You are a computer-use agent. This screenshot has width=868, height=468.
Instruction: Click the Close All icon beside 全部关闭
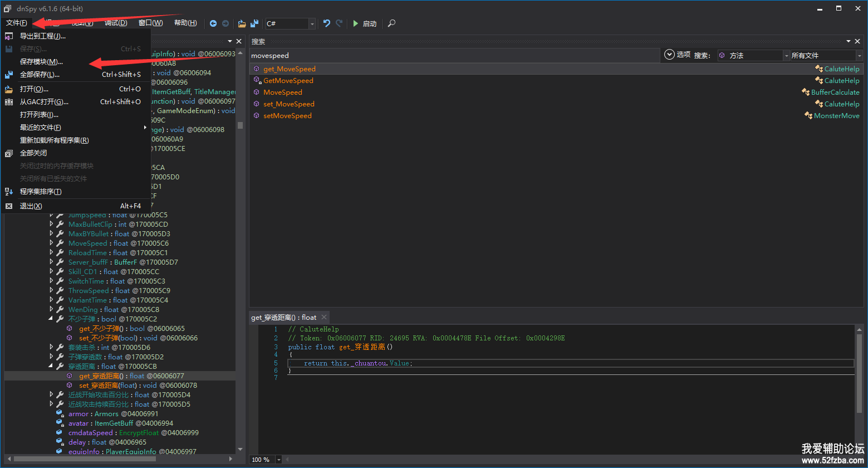[9, 153]
